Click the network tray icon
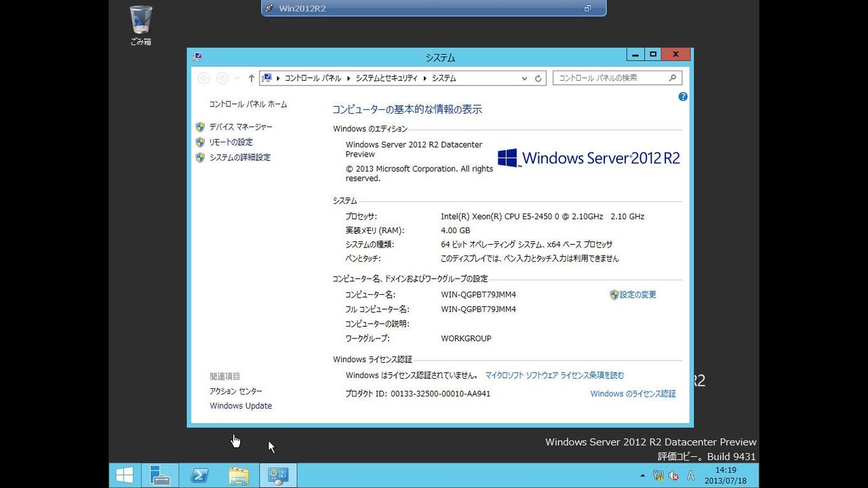This screenshot has height=488, width=868. (658, 476)
